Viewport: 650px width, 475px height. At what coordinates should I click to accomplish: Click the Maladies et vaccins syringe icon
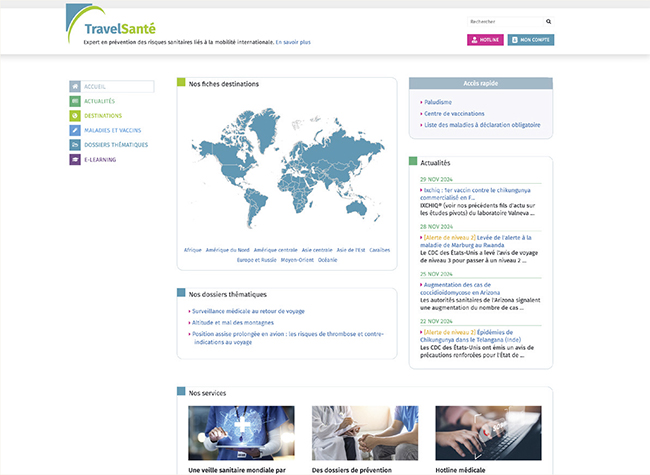coord(75,130)
